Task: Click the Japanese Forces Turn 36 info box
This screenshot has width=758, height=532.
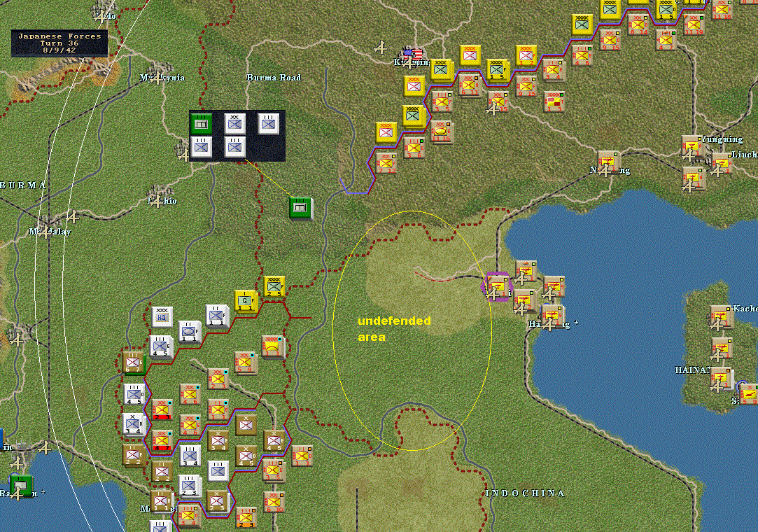Action: [59, 43]
